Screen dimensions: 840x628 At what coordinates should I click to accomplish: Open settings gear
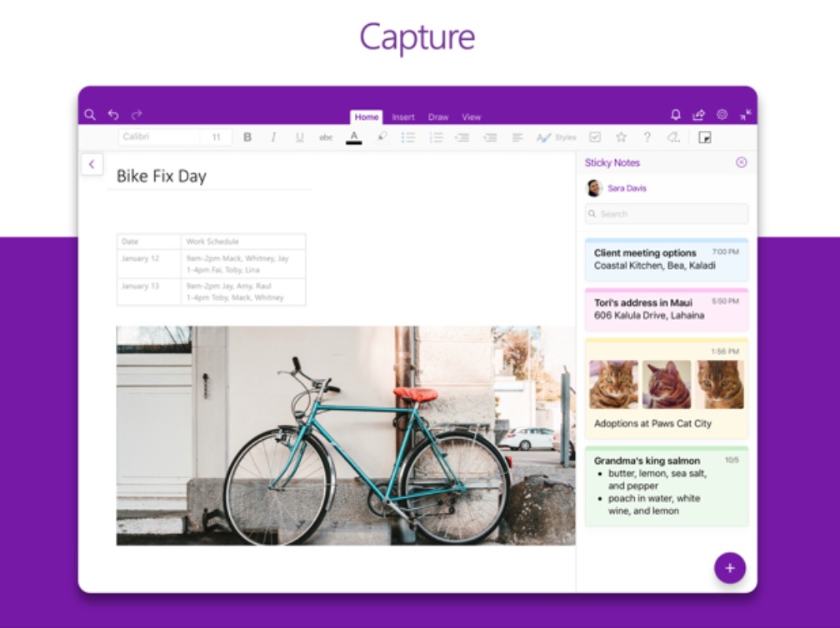722,115
